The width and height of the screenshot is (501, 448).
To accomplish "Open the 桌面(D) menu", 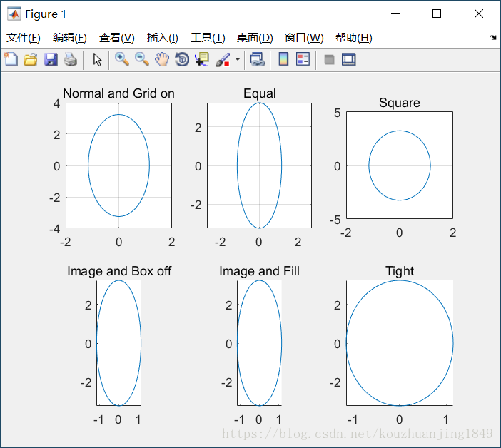I will [x=255, y=38].
